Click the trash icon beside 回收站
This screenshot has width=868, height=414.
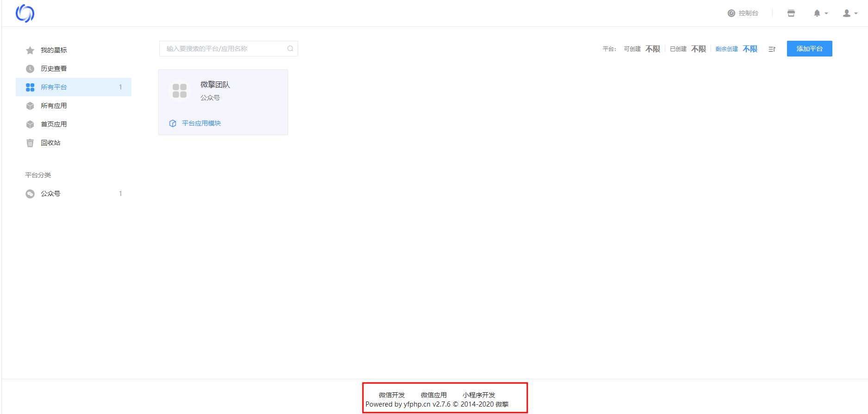[x=30, y=143]
